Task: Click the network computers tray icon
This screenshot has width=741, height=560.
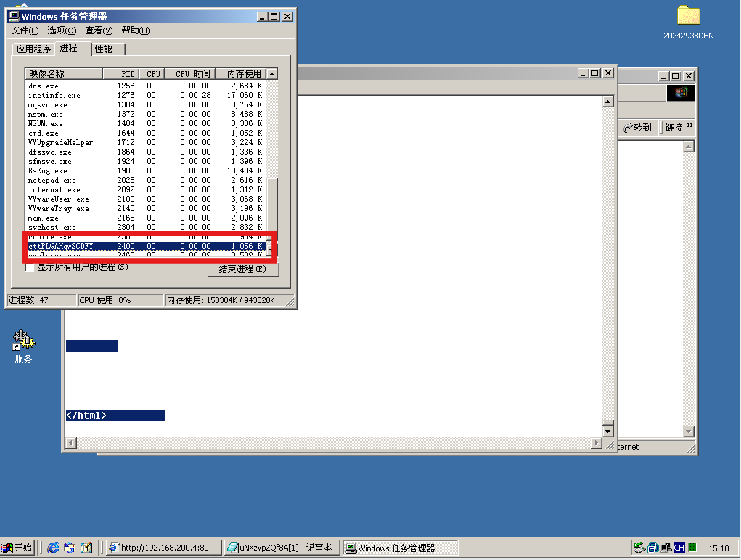Action: [x=666, y=548]
